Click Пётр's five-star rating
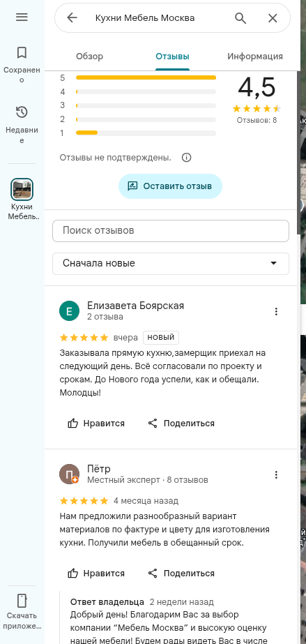The width and height of the screenshot is (306, 644). click(x=84, y=501)
